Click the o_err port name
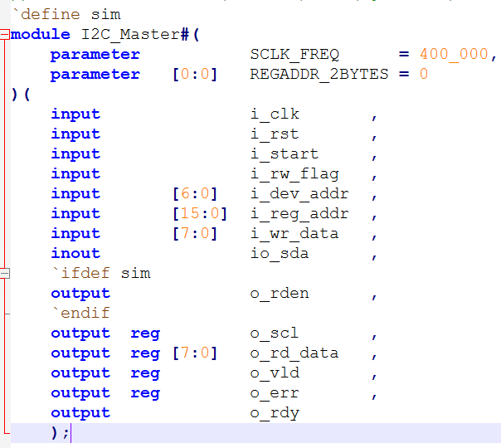 coord(275,393)
